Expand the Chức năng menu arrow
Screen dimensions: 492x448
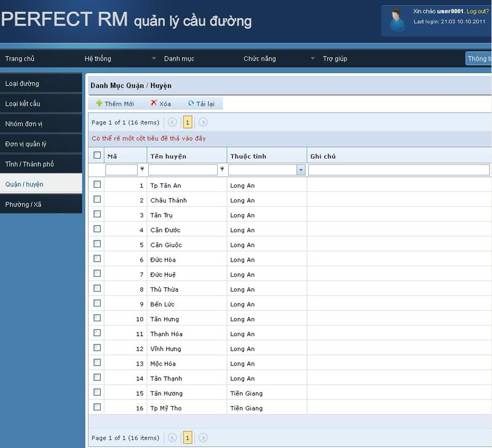click(312, 58)
